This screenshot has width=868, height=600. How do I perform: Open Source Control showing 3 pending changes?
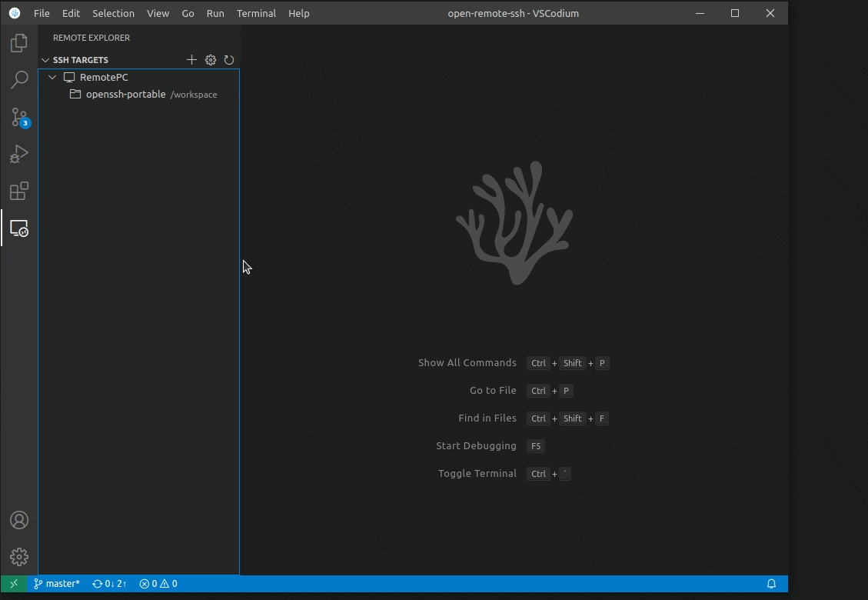coord(18,117)
